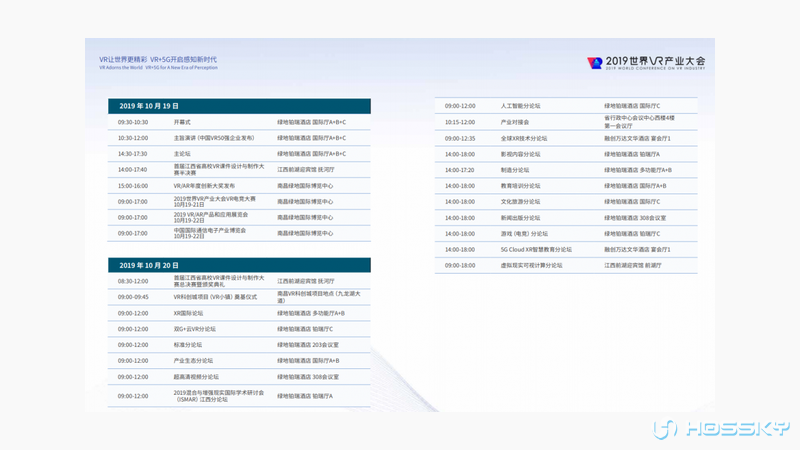The width and height of the screenshot is (800, 450).
Task: Click venue '南昌绿地国际博览中心' in 15:00-16:00 row
Action: (x=305, y=186)
